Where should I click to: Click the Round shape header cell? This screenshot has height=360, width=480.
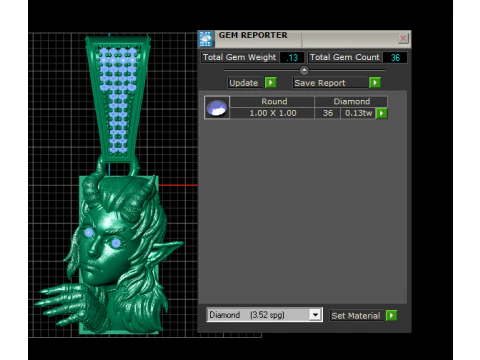tap(272, 101)
